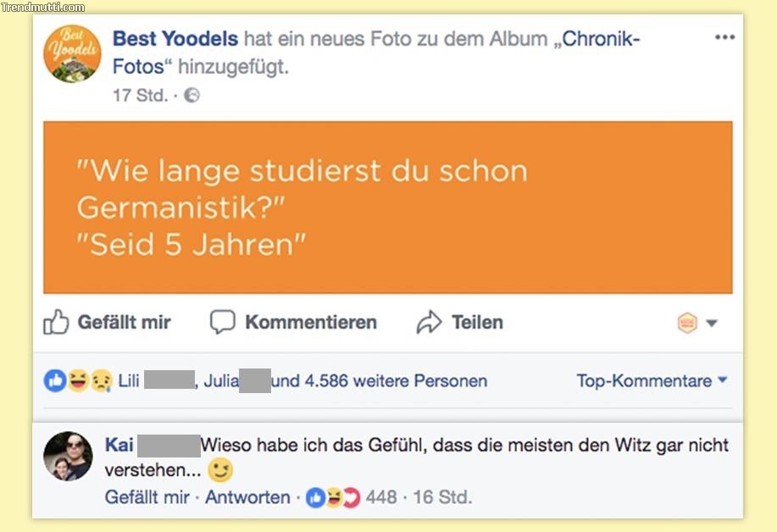Click the 17 Std. post timestamp

tap(140, 96)
